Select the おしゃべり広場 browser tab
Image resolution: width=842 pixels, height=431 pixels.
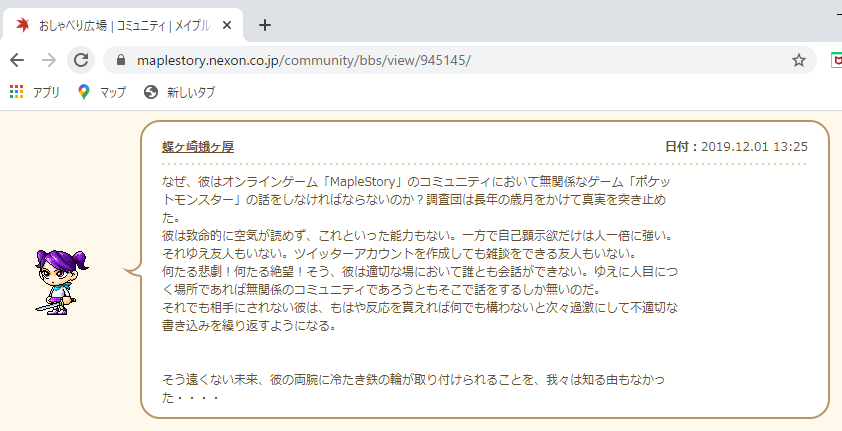(122, 25)
